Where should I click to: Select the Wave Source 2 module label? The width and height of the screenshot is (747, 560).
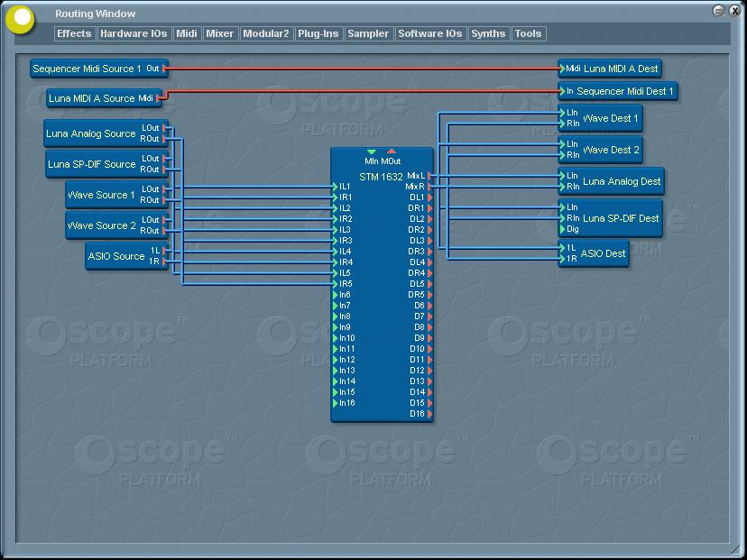click(x=101, y=225)
